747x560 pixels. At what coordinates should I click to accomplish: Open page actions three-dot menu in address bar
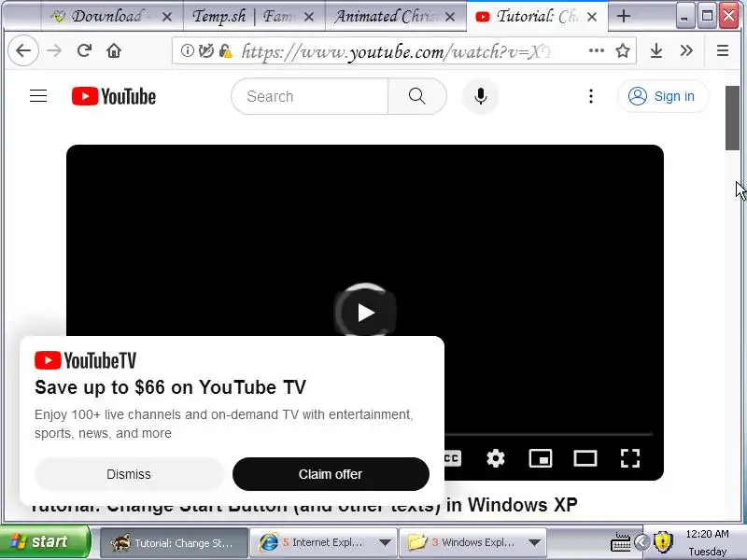(596, 50)
